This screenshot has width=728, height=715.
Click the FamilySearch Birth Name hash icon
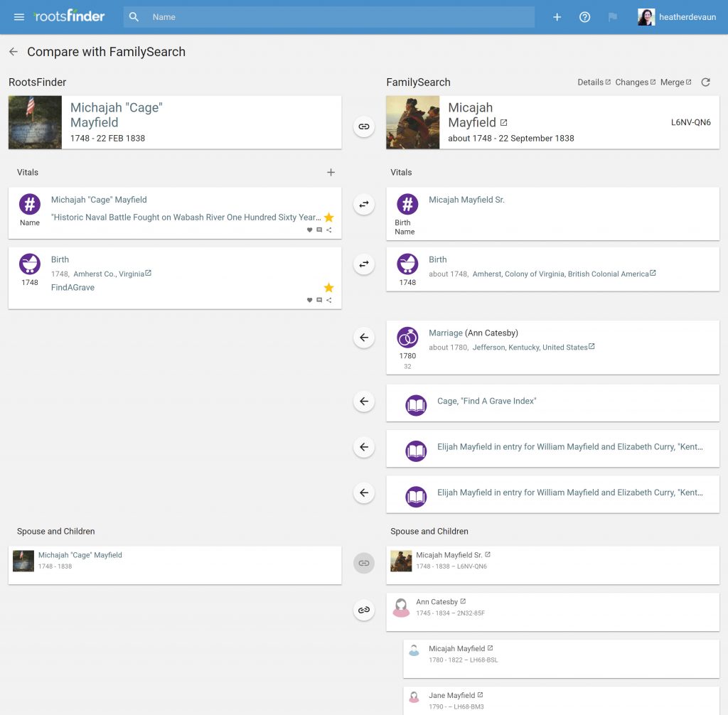click(407, 204)
